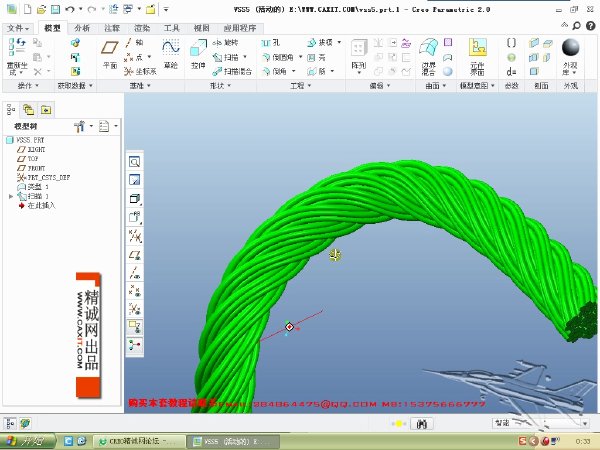Open the 形状 group dropdown
This screenshot has height=450, width=600.
click(x=220, y=85)
